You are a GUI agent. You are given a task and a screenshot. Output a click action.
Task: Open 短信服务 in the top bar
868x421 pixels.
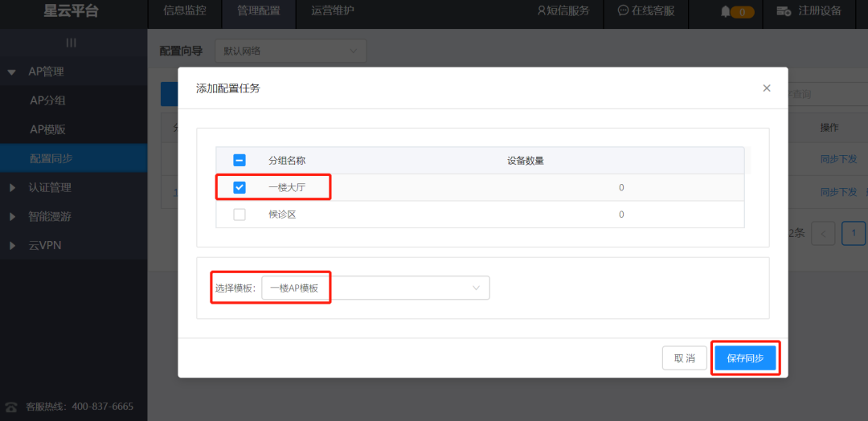click(563, 11)
